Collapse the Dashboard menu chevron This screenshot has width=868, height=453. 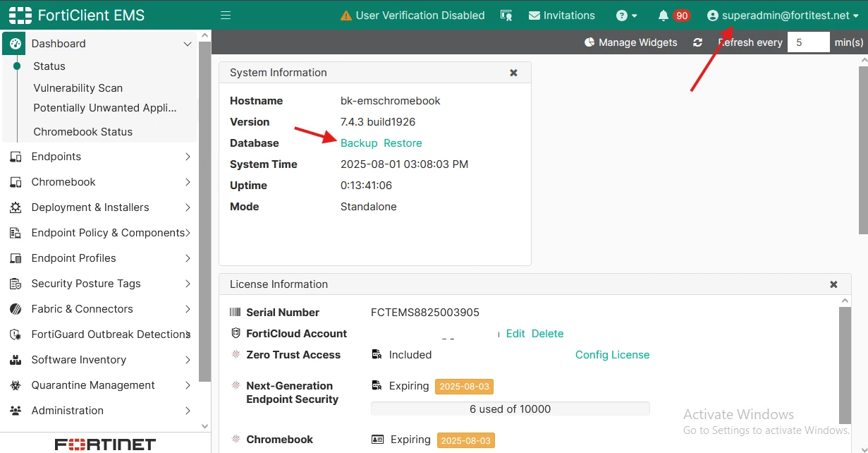tap(188, 44)
